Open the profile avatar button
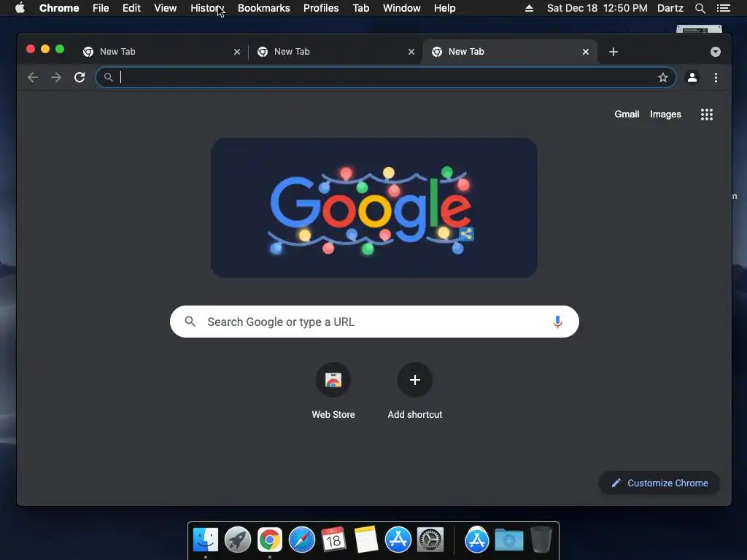747x560 pixels. [x=692, y=77]
